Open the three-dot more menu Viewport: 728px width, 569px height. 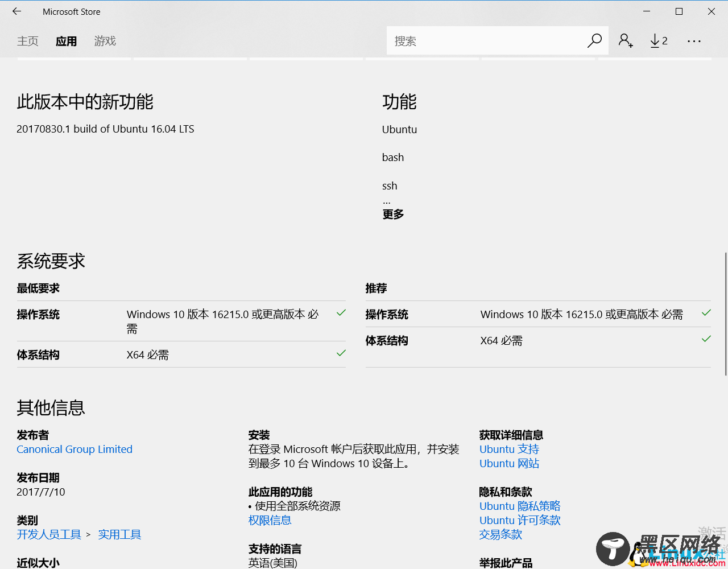pos(694,41)
